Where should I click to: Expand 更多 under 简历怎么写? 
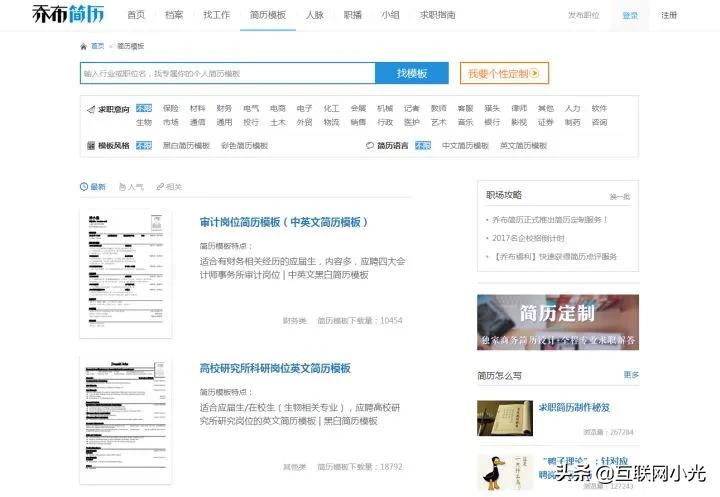click(x=630, y=375)
